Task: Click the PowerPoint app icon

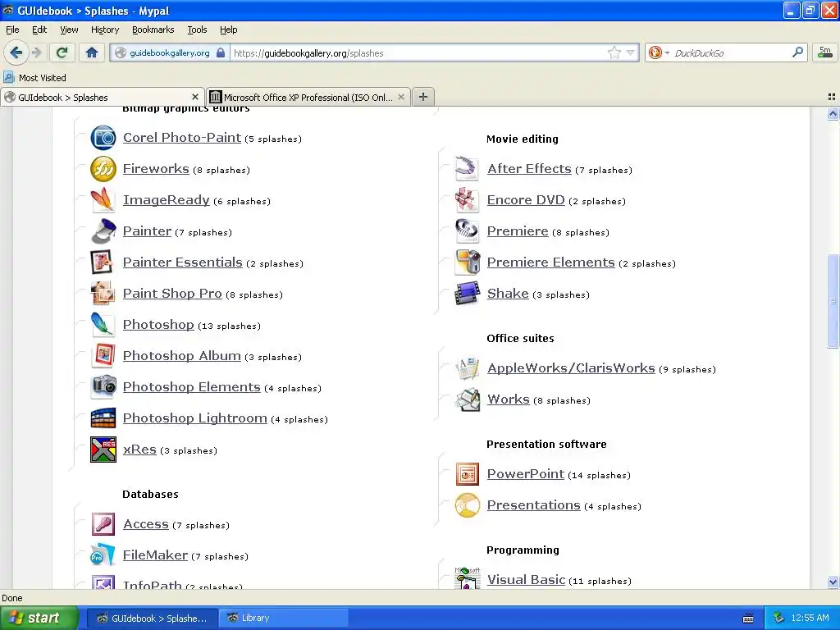Action: pos(467,474)
